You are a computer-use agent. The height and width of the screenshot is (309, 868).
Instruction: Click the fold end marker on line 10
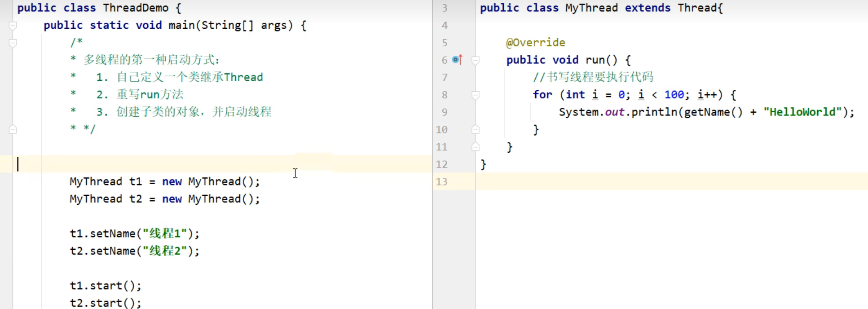coord(476,130)
